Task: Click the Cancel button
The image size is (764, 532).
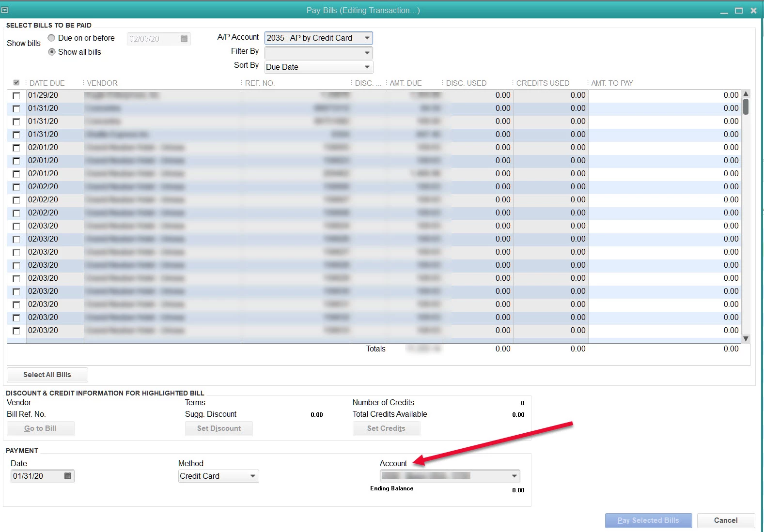Action: pyautogui.click(x=726, y=520)
